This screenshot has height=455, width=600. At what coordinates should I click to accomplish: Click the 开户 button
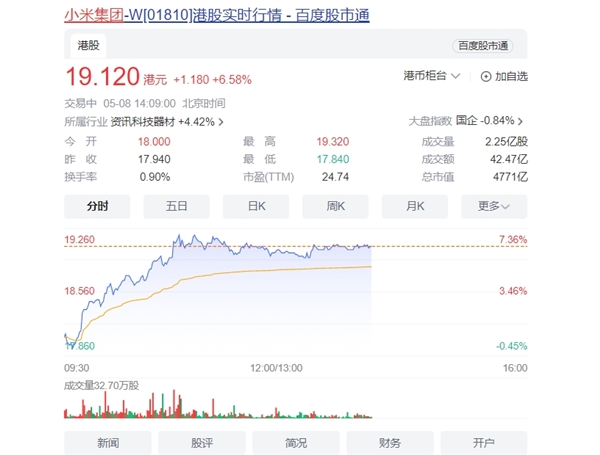pos(484,443)
